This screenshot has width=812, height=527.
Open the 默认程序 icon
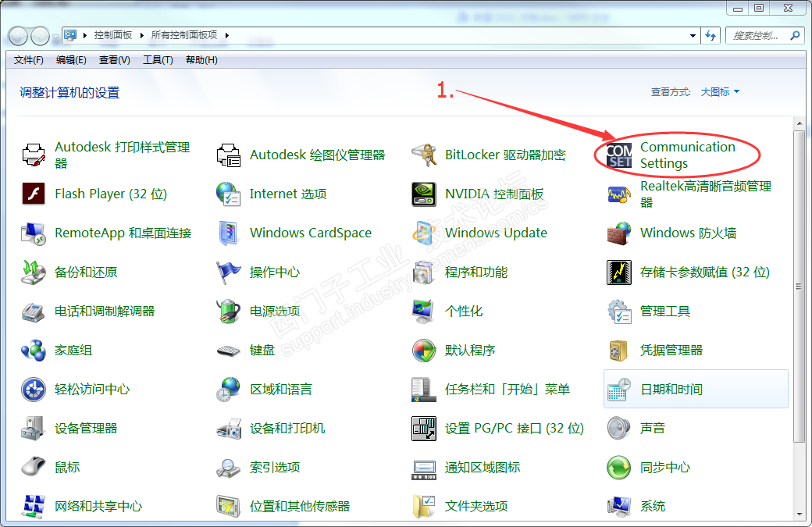coord(424,351)
